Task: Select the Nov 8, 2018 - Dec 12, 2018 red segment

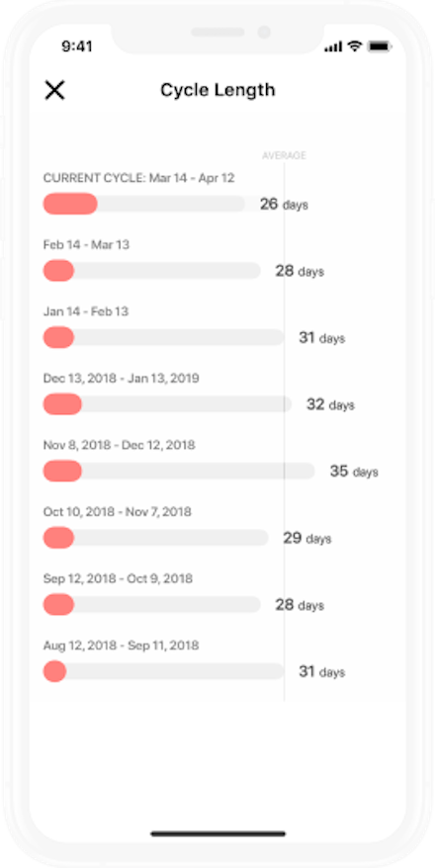Action: click(62, 472)
